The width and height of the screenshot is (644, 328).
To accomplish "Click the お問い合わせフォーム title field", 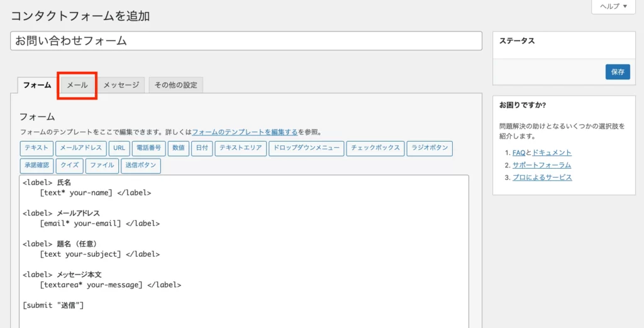I will click(246, 41).
